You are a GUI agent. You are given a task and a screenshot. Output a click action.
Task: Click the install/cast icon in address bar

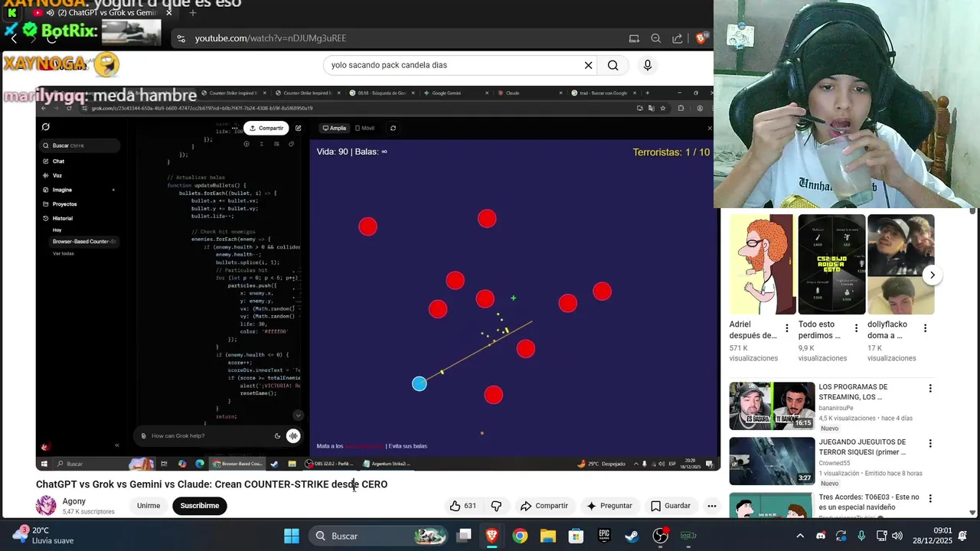pyautogui.click(x=634, y=38)
